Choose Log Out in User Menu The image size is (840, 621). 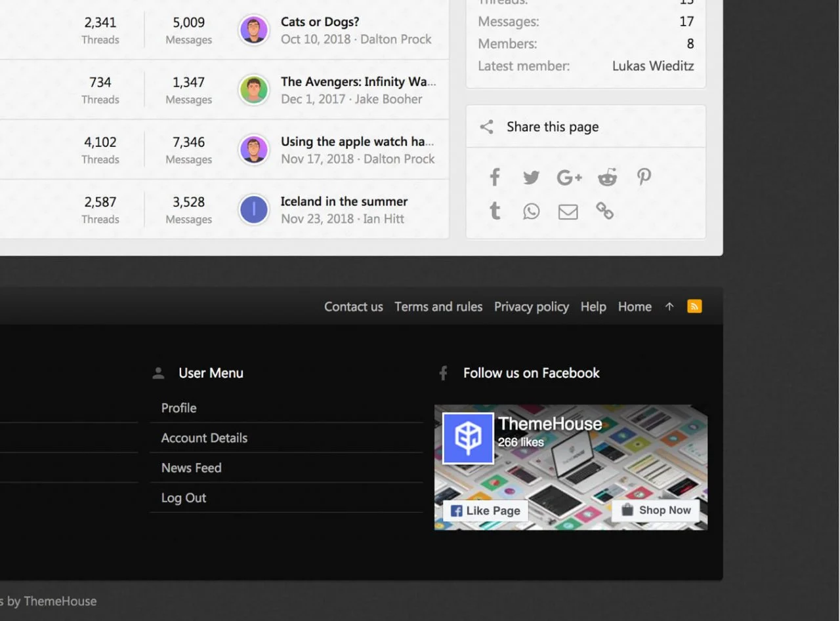(184, 498)
